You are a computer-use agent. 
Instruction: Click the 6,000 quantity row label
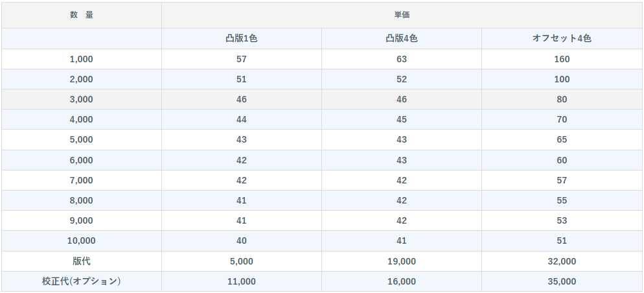click(82, 160)
